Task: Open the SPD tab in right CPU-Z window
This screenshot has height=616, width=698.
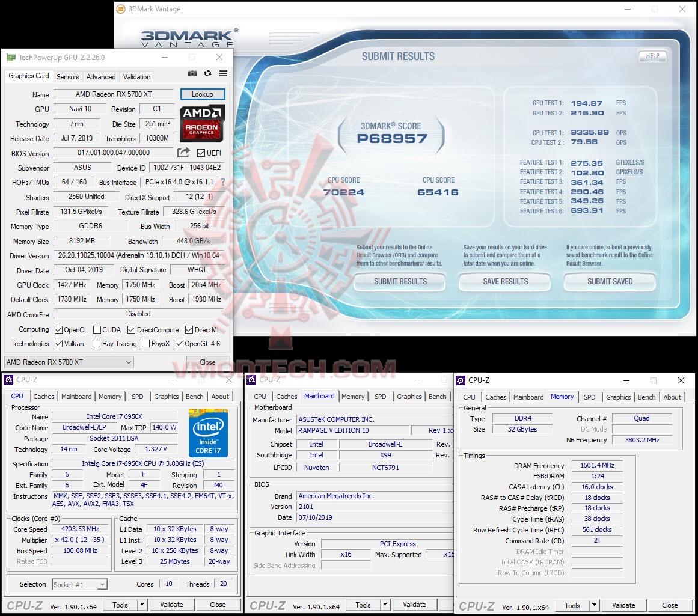Action: tap(589, 397)
